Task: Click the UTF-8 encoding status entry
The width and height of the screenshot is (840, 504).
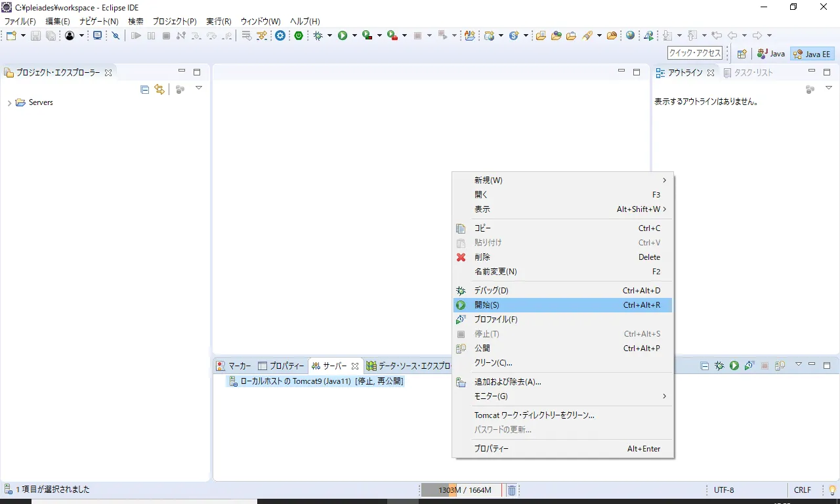Action: click(x=724, y=490)
